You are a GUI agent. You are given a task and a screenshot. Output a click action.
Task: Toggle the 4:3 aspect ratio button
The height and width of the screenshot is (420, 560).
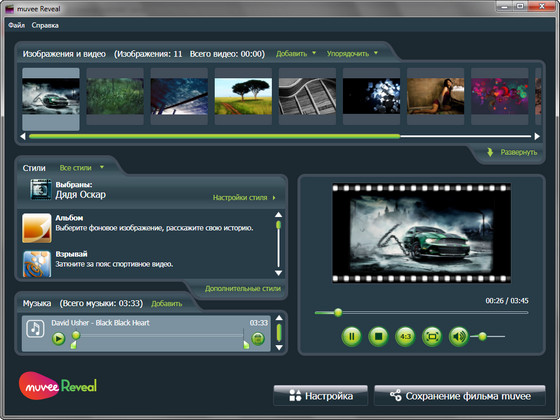coord(405,336)
